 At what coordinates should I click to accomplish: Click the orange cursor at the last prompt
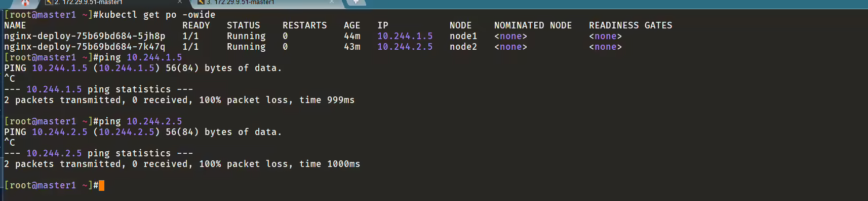(102, 185)
